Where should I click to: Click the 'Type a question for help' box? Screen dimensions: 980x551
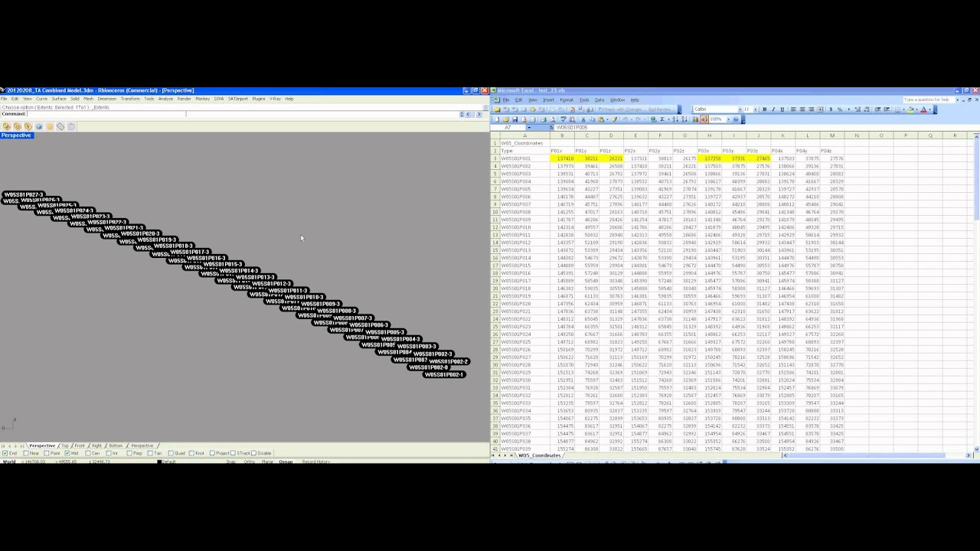928,99
